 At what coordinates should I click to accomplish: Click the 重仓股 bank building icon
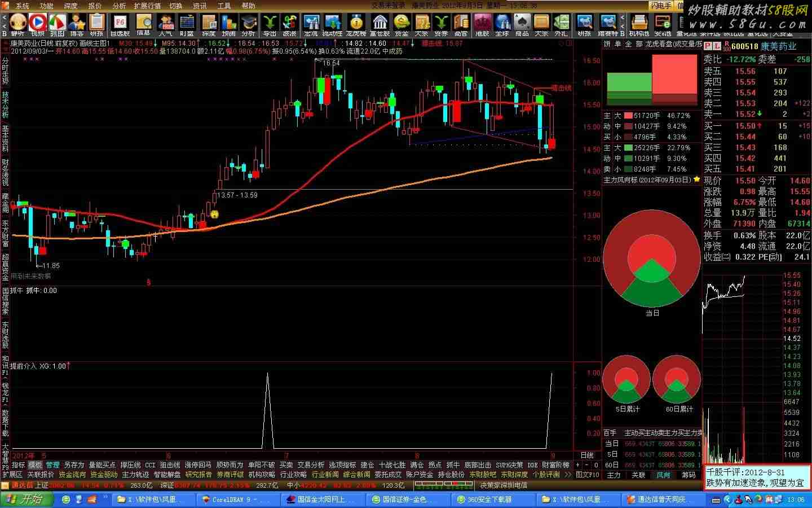(x=381, y=24)
